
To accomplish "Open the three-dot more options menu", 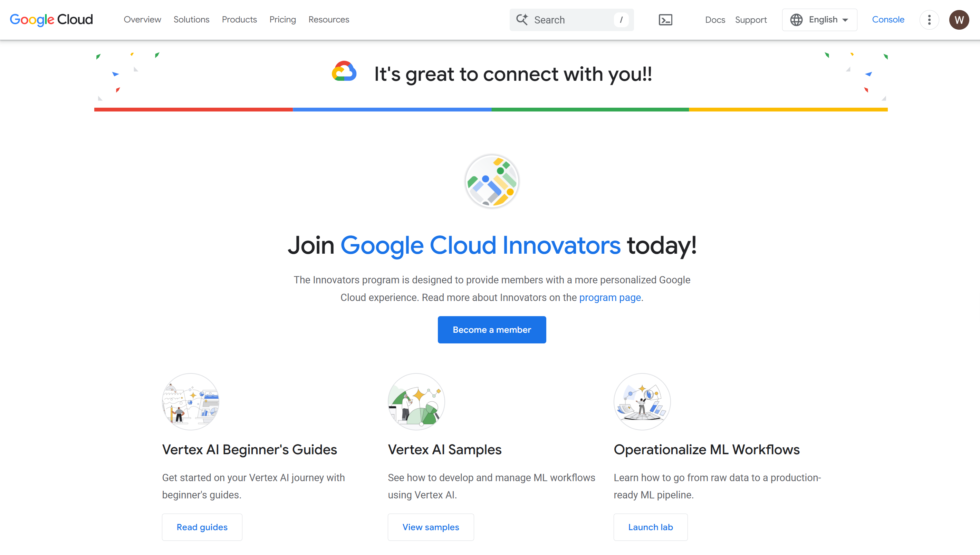I will coord(929,20).
